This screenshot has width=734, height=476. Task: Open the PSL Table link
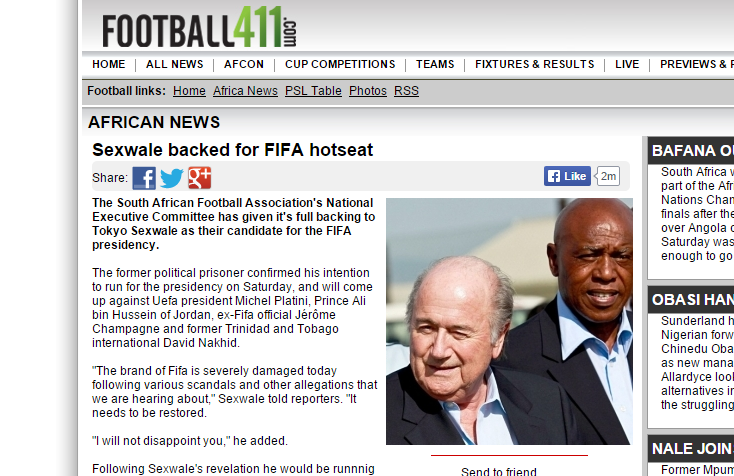coord(313,91)
